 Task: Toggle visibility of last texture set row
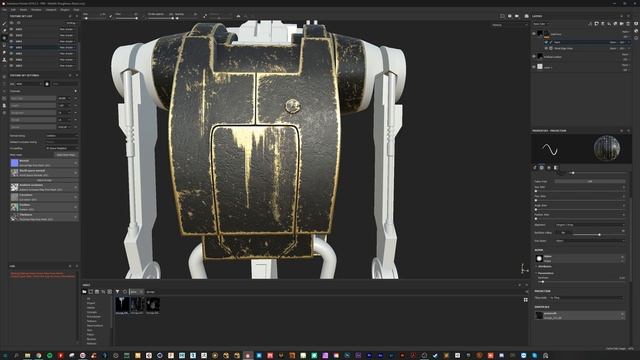(x=11, y=65)
